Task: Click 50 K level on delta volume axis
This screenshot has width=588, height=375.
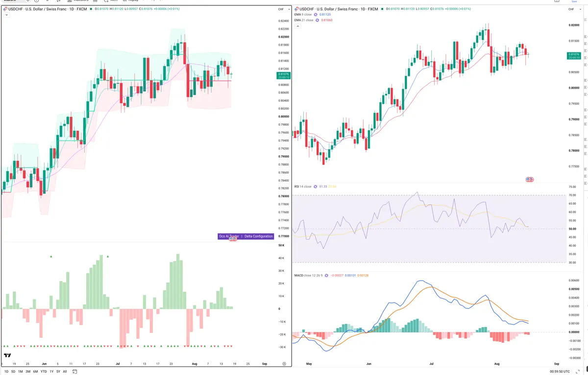Action: click(x=281, y=245)
